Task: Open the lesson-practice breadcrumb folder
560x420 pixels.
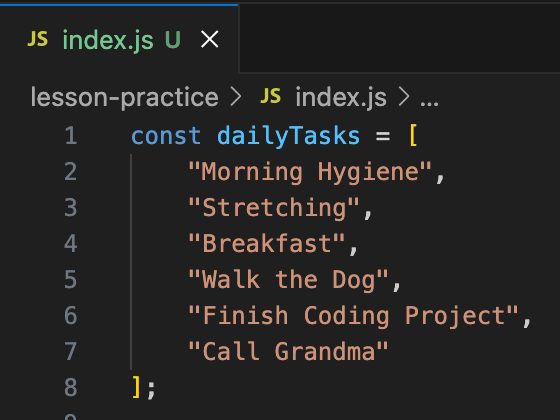Action: 124,98
